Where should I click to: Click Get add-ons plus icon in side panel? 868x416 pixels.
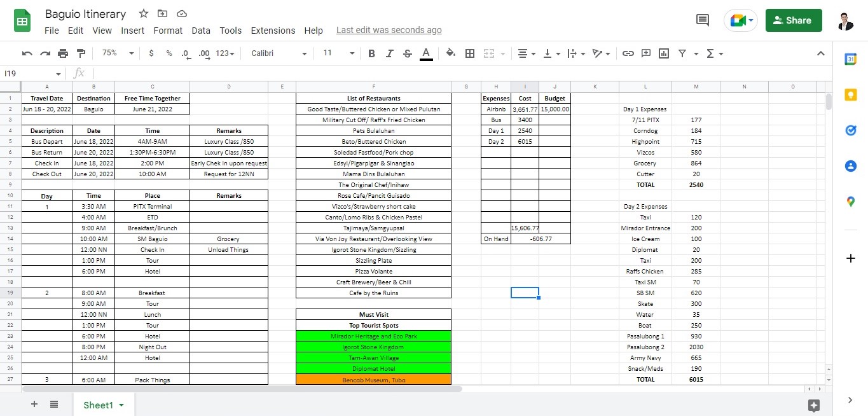coord(851,258)
